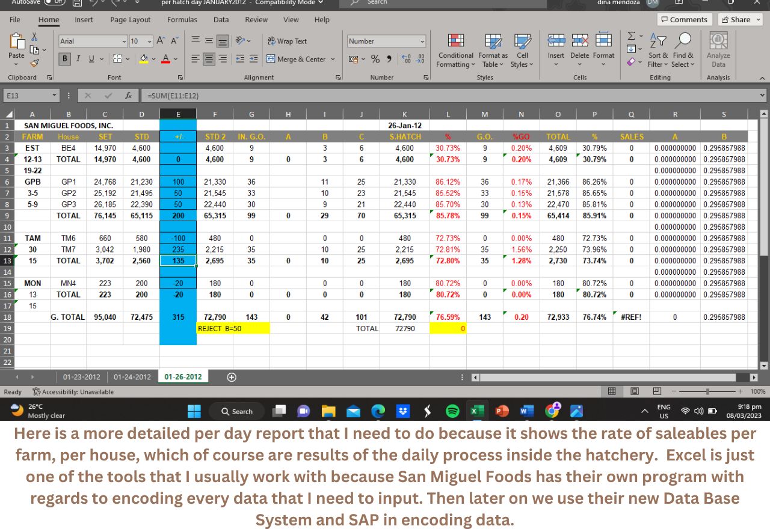This screenshot has width=770, height=532.
Task: Align cell content to the top
Action: 196,41
